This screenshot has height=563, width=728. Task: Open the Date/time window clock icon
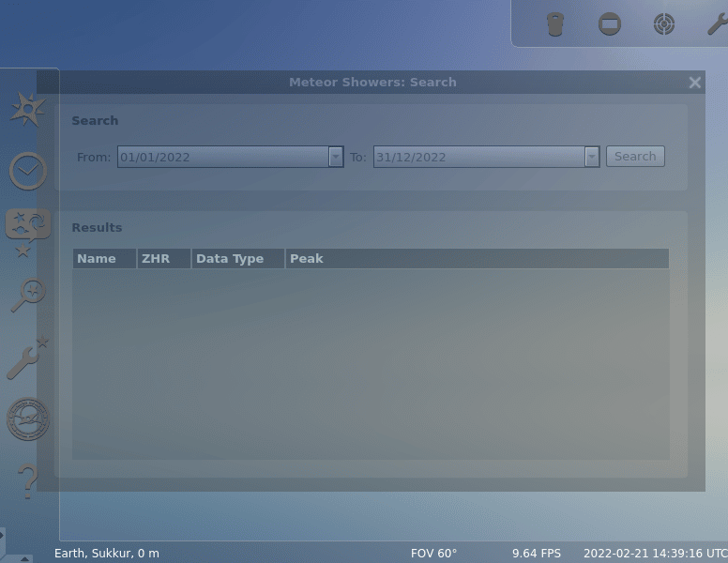point(28,171)
